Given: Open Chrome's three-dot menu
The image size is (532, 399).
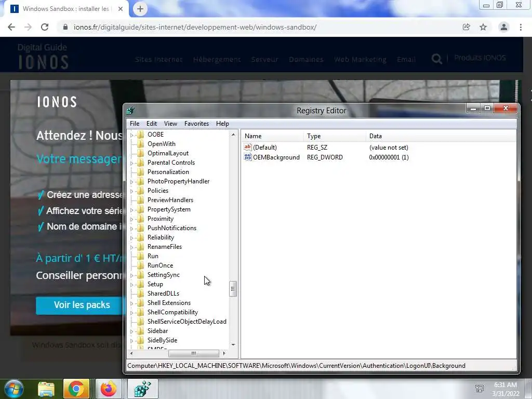Looking at the screenshot, I should point(521,27).
